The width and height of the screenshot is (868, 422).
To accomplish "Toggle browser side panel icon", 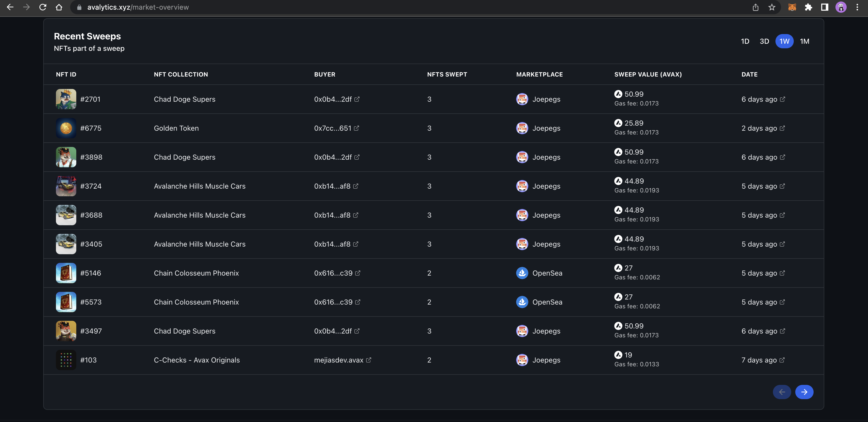I will pos(825,7).
